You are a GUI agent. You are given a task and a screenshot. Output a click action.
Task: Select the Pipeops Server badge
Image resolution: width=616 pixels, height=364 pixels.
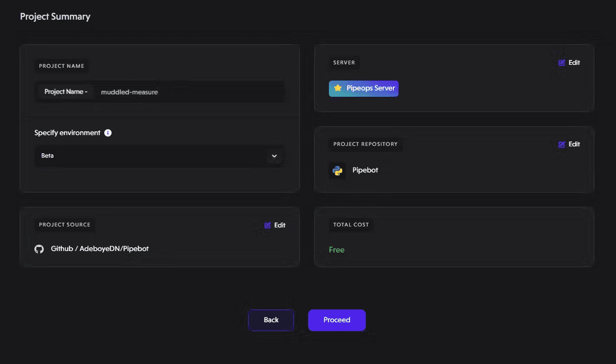pos(364,88)
